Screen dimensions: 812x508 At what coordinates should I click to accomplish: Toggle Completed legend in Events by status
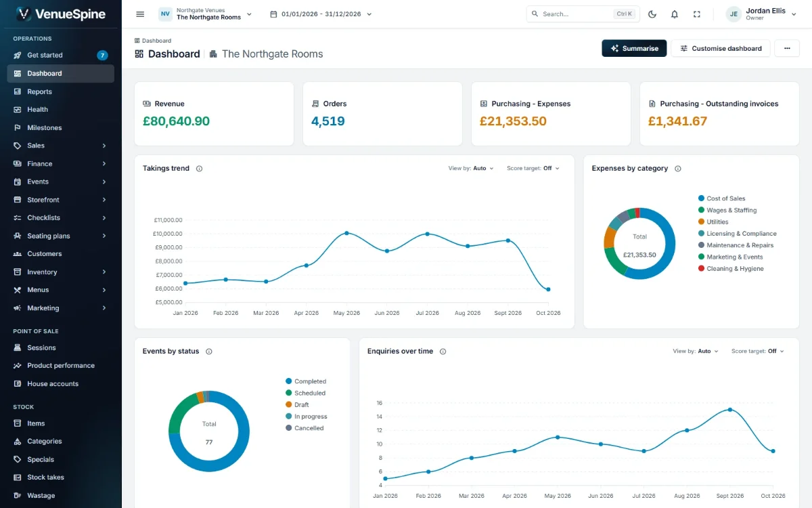[x=306, y=381]
